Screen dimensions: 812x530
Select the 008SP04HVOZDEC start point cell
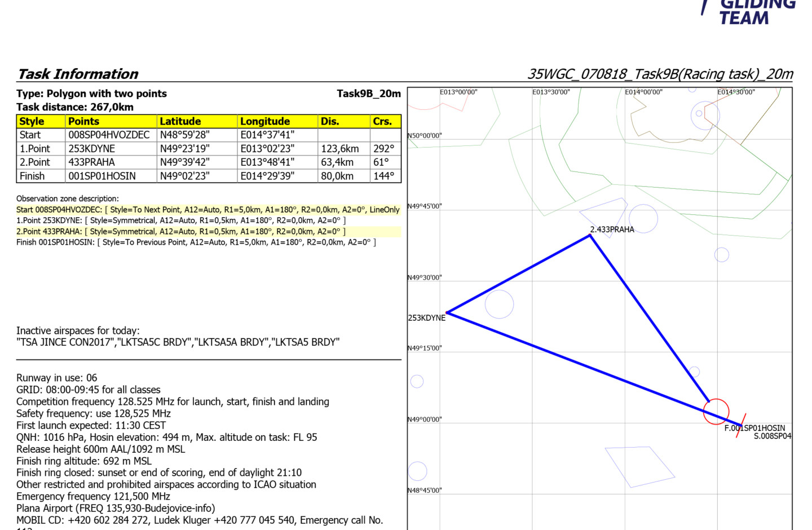[109, 135]
